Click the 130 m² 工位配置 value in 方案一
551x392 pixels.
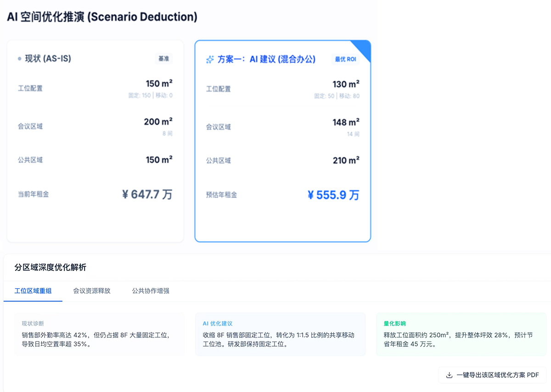[x=346, y=84]
